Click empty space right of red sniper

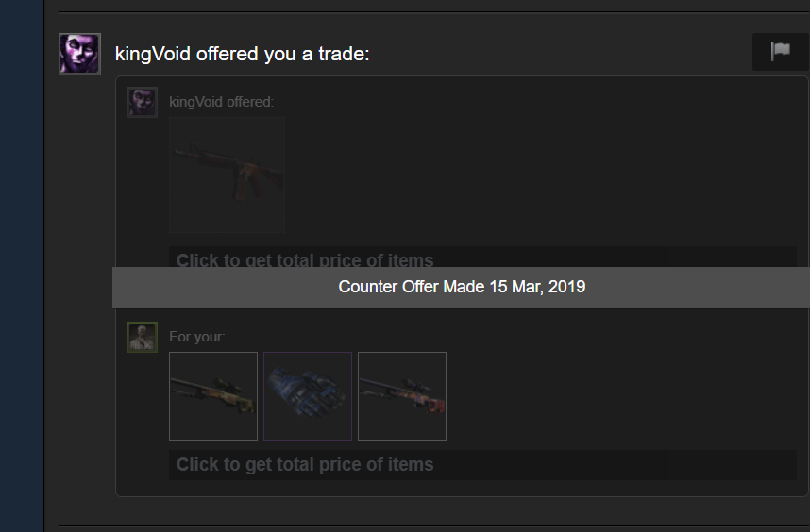[x=620, y=396]
